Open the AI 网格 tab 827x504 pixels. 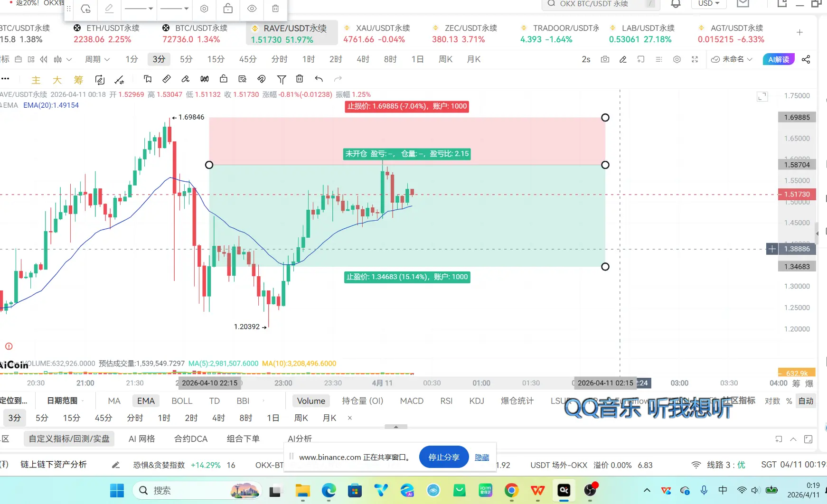pyautogui.click(x=142, y=439)
